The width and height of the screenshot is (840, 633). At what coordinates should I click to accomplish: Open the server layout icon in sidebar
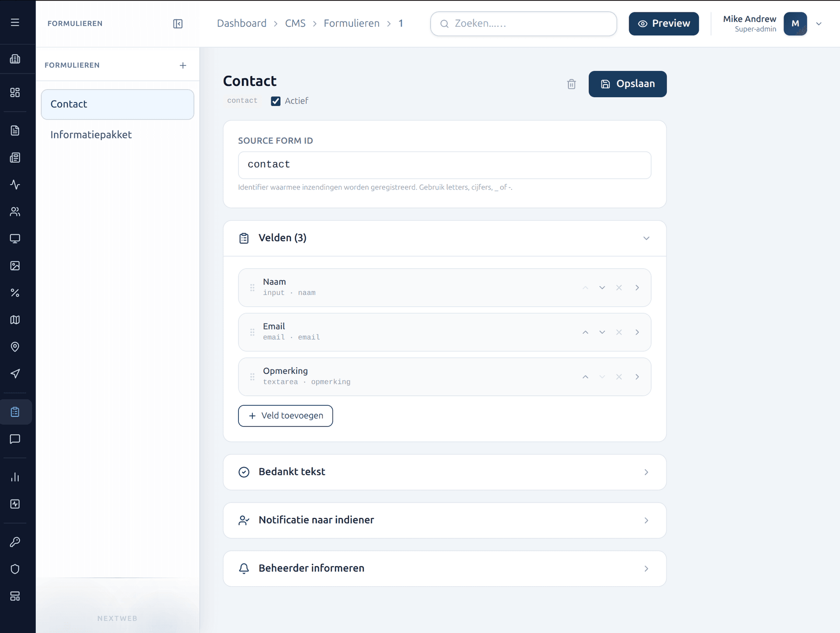tap(15, 596)
